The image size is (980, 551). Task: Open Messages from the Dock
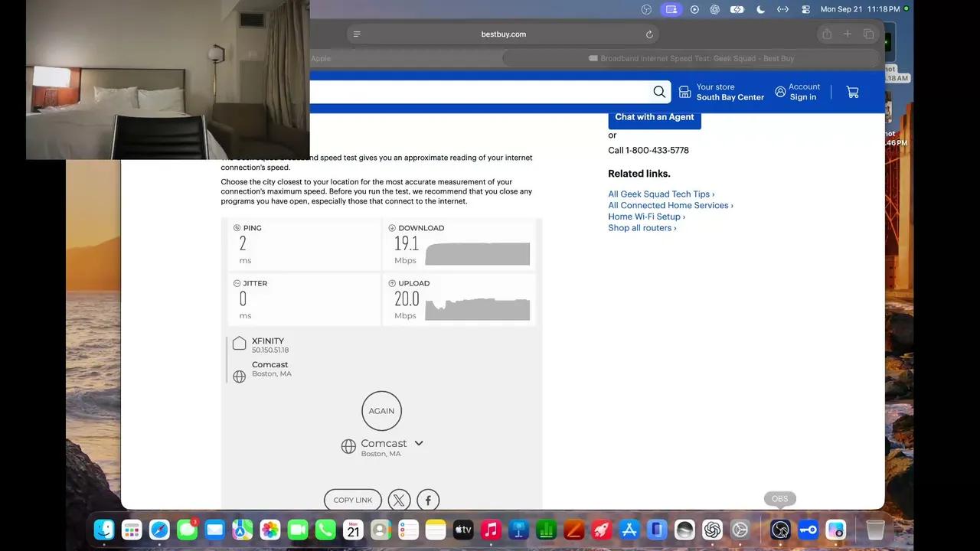(x=187, y=530)
